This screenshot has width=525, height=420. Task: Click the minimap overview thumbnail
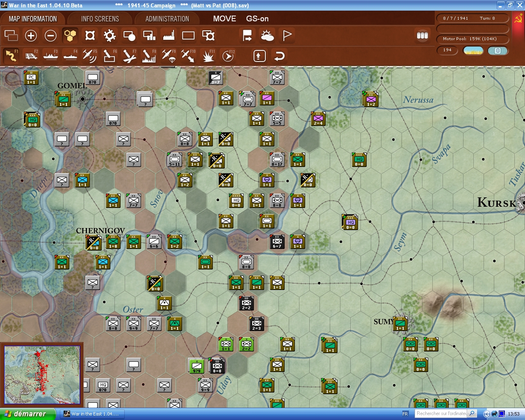(42, 375)
